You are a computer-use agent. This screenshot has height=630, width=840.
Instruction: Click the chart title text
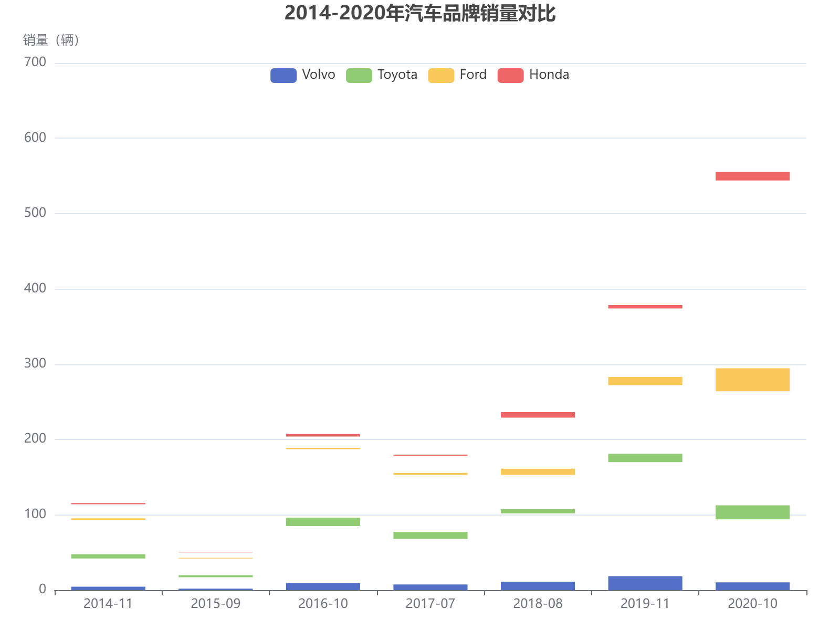pos(420,16)
